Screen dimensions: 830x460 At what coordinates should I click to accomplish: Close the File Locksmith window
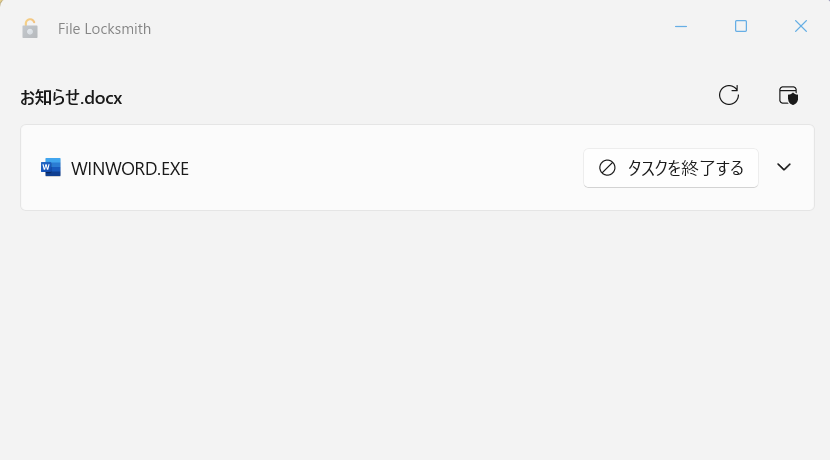pyautogui.click(x=800, y=27)
